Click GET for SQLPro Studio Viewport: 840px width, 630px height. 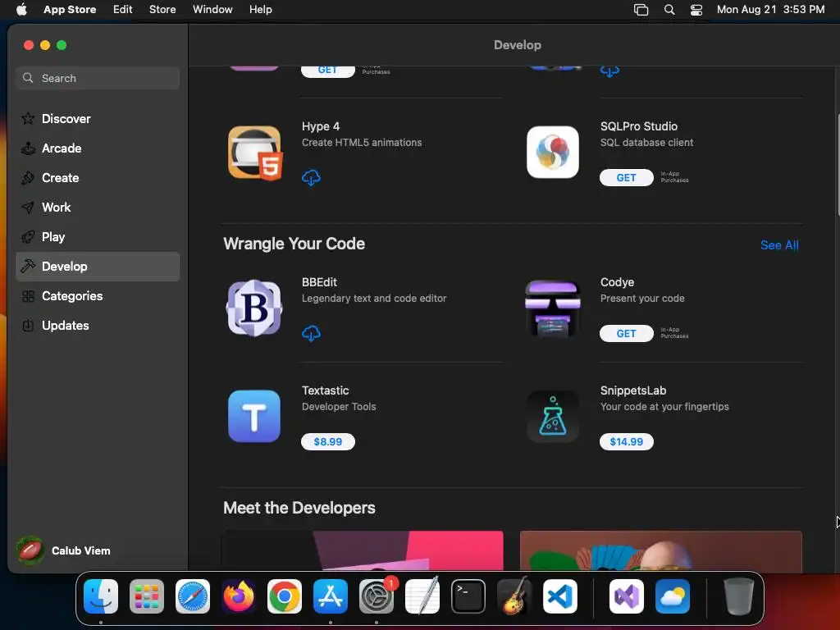(626, 178)
